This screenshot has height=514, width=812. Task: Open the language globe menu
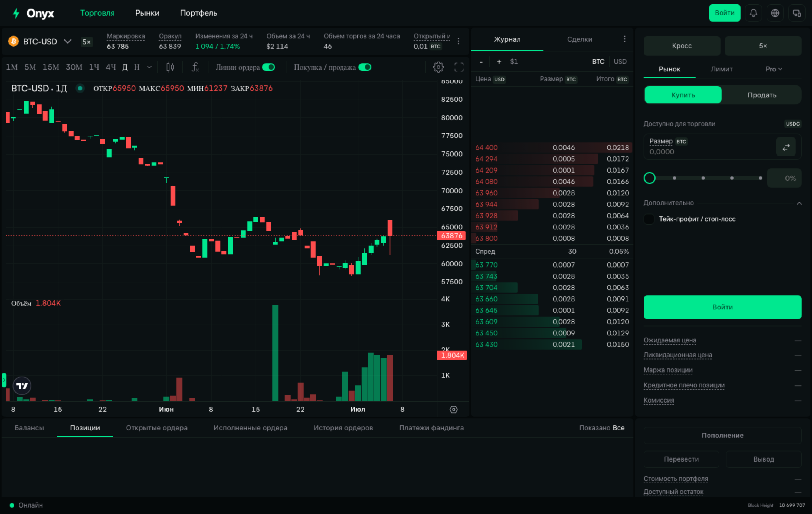[x=775, y=13]
